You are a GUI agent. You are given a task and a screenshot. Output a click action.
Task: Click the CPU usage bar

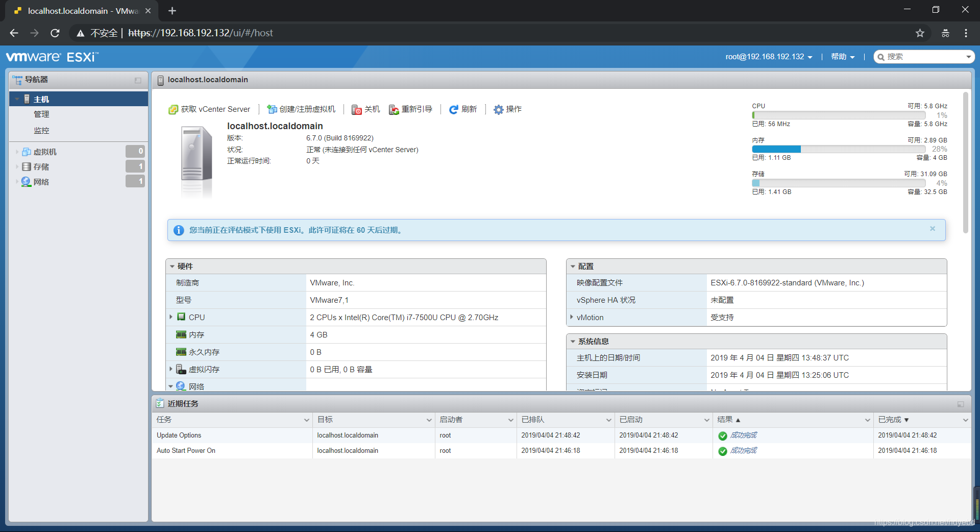[x=839, y=115]
